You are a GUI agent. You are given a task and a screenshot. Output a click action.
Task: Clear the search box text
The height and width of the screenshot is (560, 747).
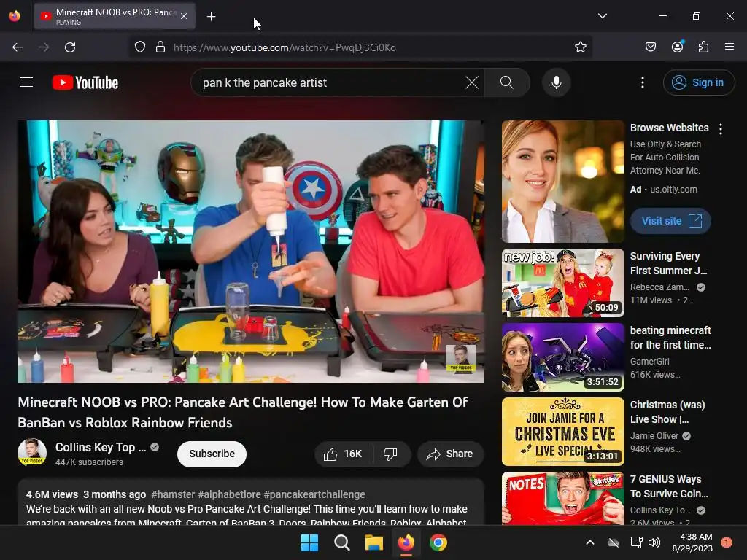point(472,82)
